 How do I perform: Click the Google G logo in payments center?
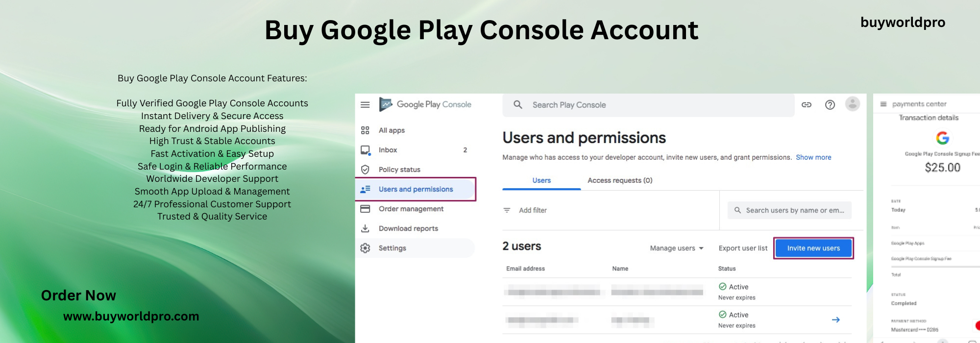click(x=942, y=138)
